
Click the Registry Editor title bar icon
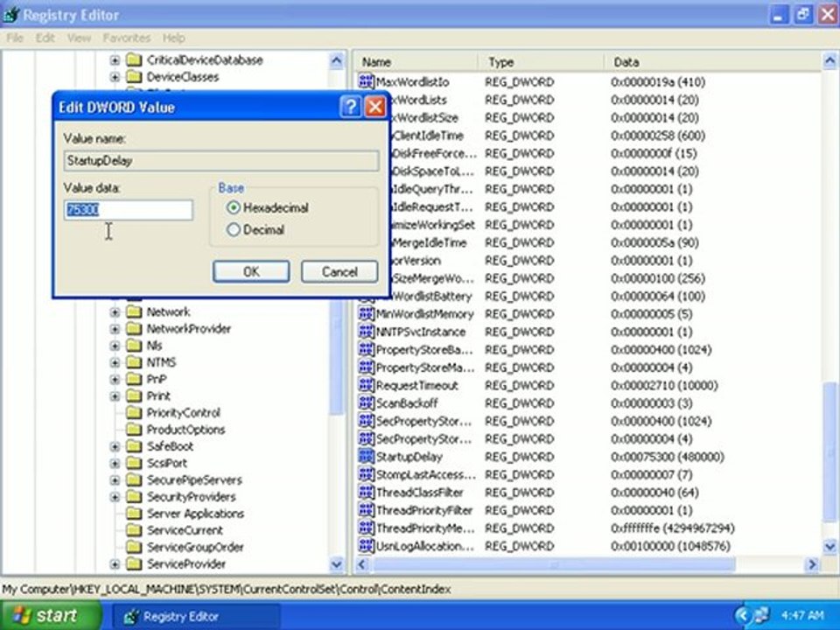point(11,15)
